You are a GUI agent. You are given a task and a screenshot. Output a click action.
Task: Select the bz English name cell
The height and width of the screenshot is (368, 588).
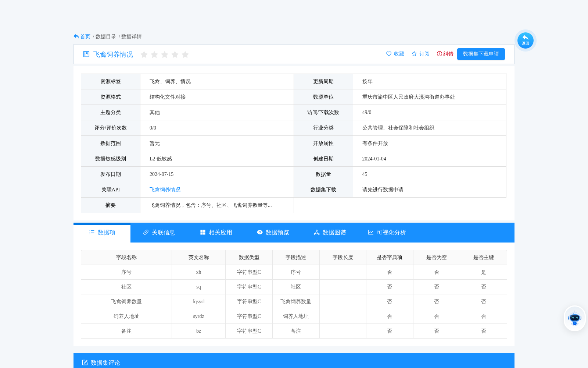[x=199, y=331]
